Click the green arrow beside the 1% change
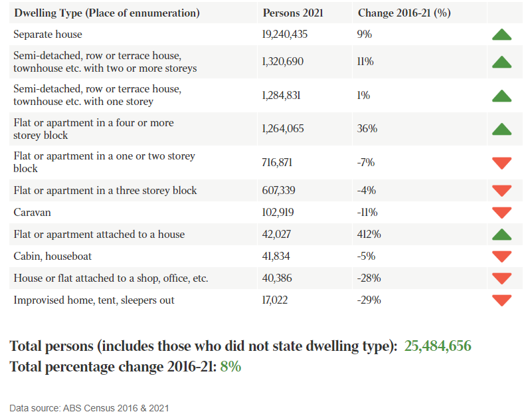 pos(501,96)
